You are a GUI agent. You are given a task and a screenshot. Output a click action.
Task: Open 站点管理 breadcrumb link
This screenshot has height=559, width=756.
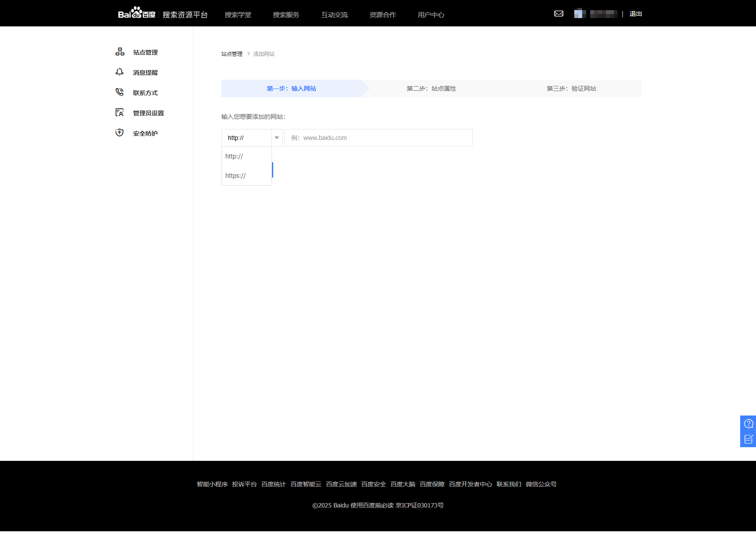pos(231,54)
